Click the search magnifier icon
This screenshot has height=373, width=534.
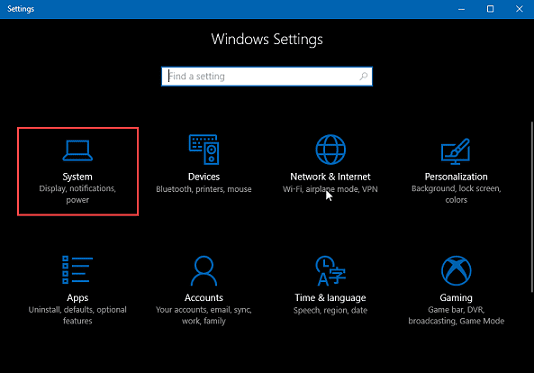coord(364,76)
